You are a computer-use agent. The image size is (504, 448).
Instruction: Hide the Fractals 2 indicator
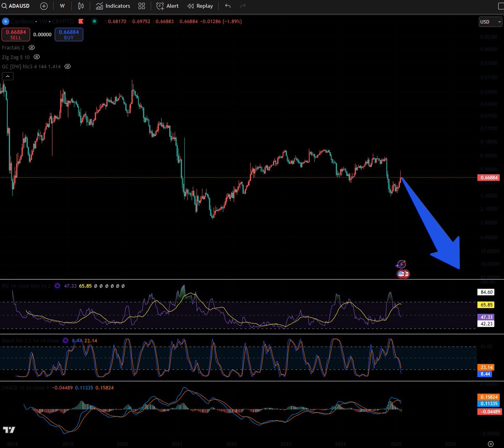coord(32,47)
